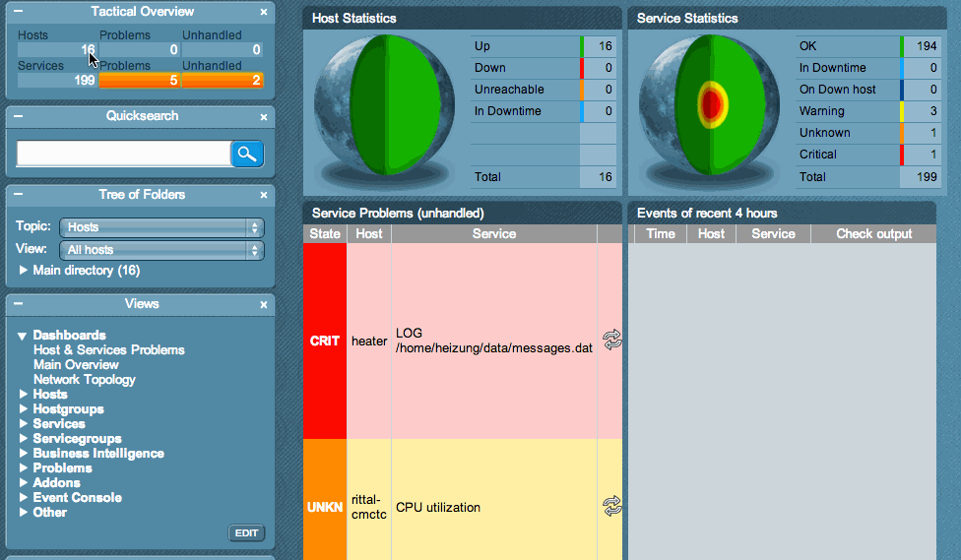Minimize the Quicksearch snapin
The height and width of the screenshot is (560, 961).
coord(19,116)
